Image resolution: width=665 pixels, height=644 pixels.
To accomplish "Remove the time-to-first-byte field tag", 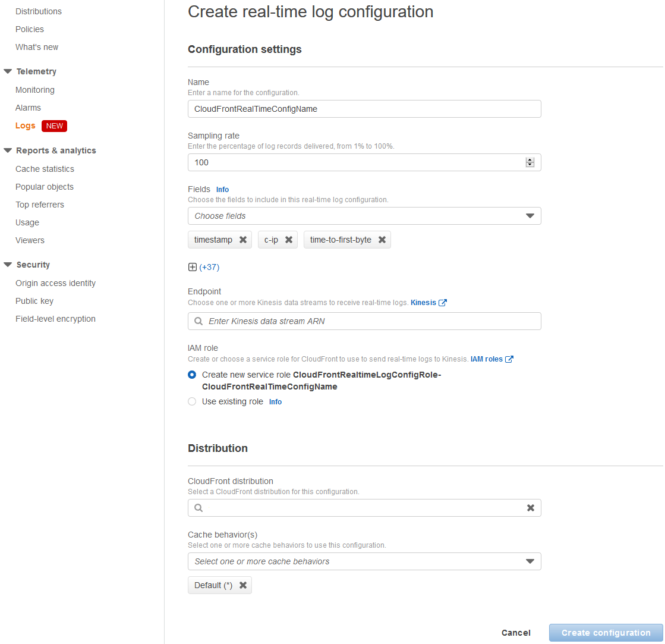I will coord(382,240).
